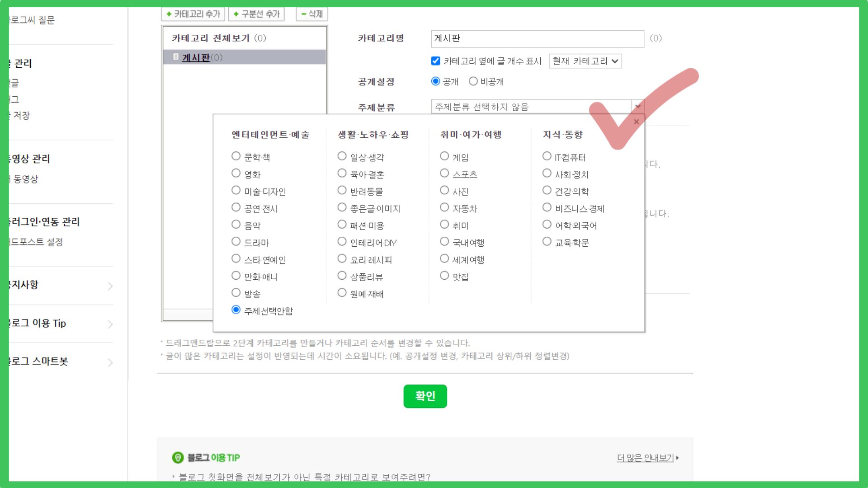
Task: Click the 카테고리명 text input field
Action: click(x=537, y=38)
